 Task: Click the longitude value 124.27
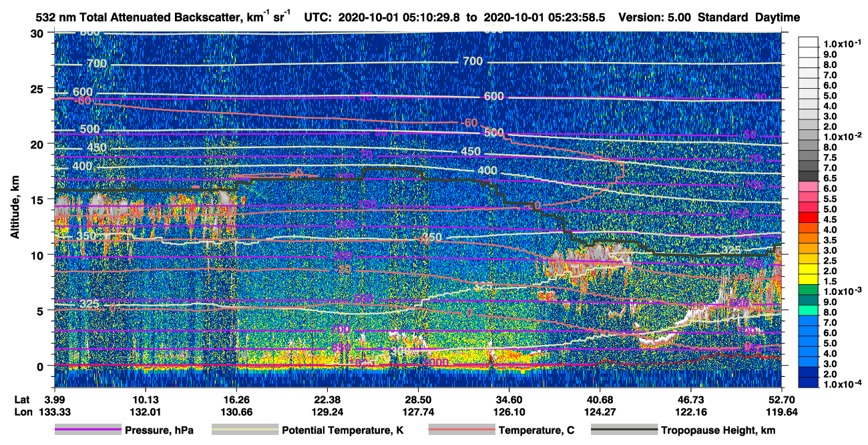pyautogui.click(x=600, y=411)
